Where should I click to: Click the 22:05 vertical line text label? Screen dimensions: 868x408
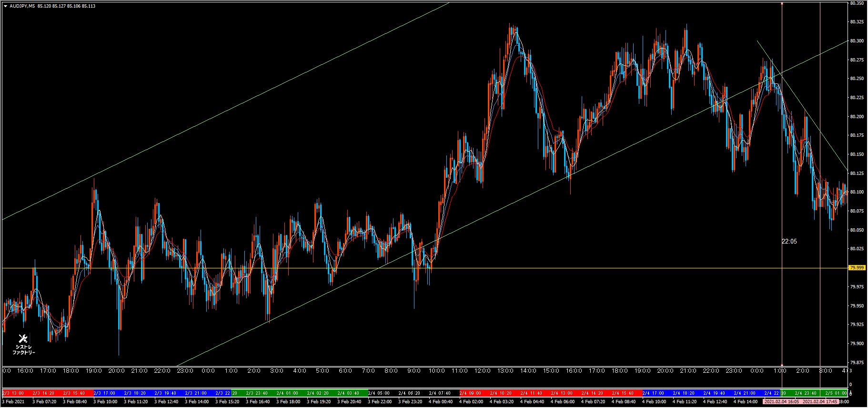pyautogui.click(x=789, y=242)
